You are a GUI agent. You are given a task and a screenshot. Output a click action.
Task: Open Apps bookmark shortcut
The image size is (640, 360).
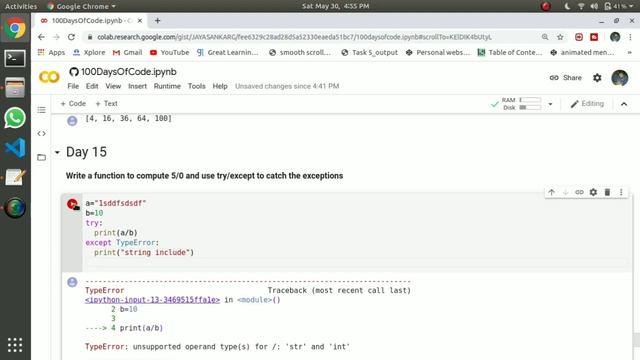coord(51,53)
